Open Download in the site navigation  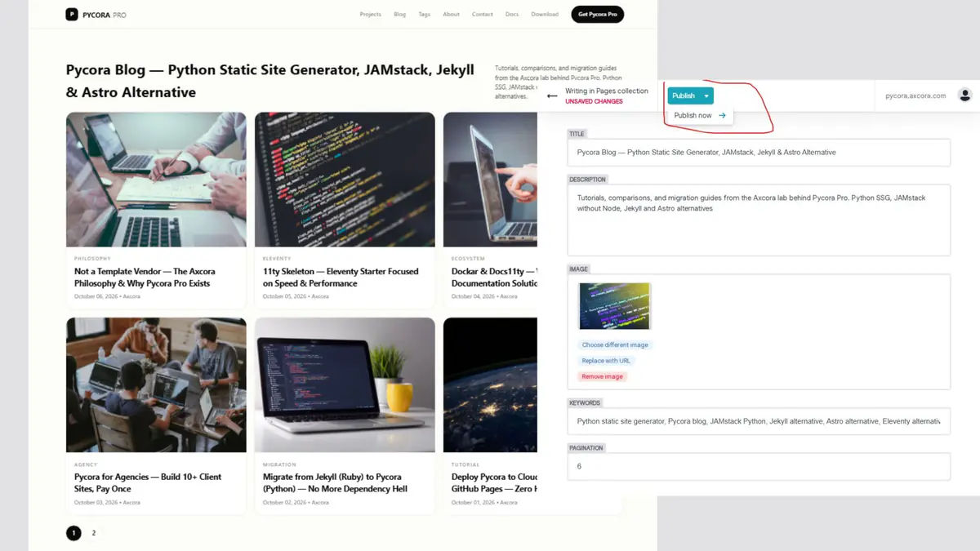tap(545, 14)
